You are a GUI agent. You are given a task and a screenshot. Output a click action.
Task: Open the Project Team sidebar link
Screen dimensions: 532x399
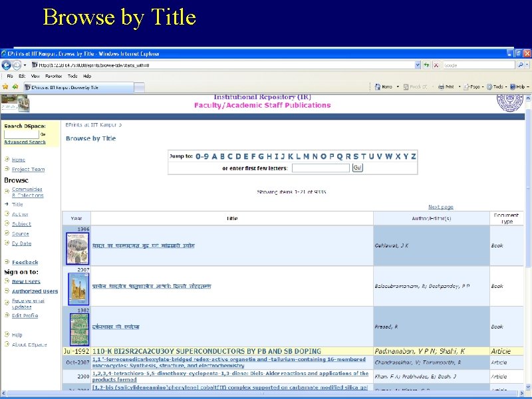click(28, 169)
